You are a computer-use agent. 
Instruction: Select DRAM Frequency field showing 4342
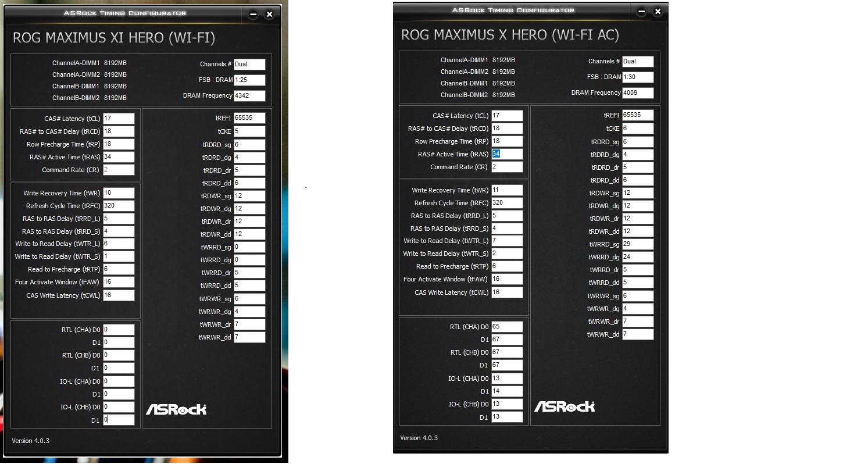click(x=249, y=96)
